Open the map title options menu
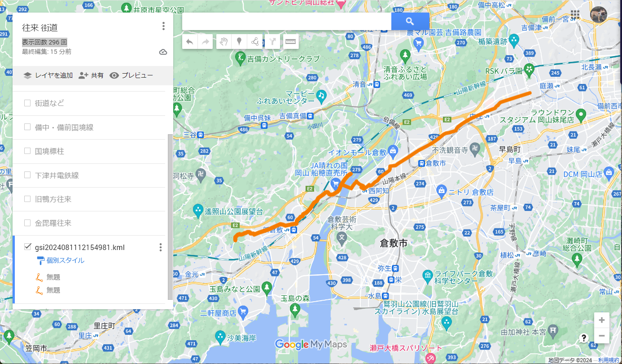622x364 pixels. coord(163,26)
